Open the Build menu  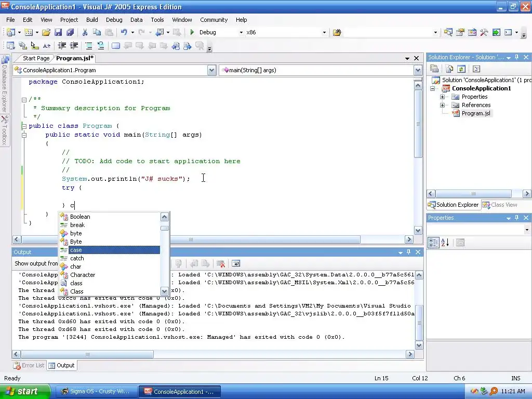92,20
